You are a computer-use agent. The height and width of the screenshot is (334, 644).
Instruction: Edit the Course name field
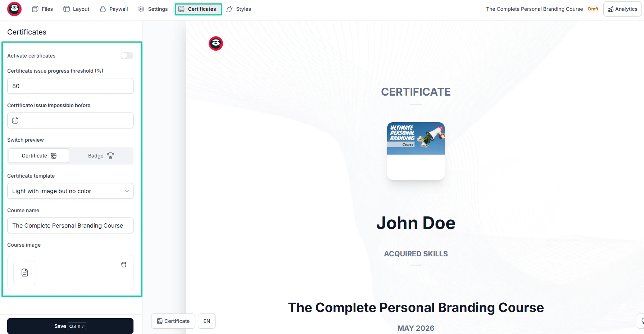coord(70,225)
